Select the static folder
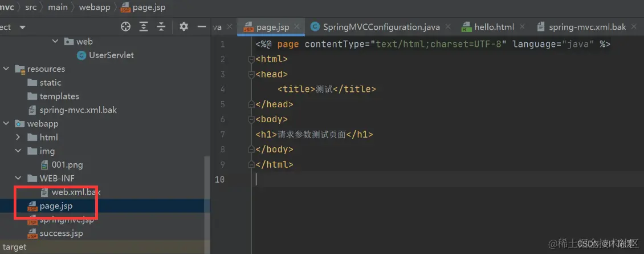644x254 pixels. click(x=50, y=83)
